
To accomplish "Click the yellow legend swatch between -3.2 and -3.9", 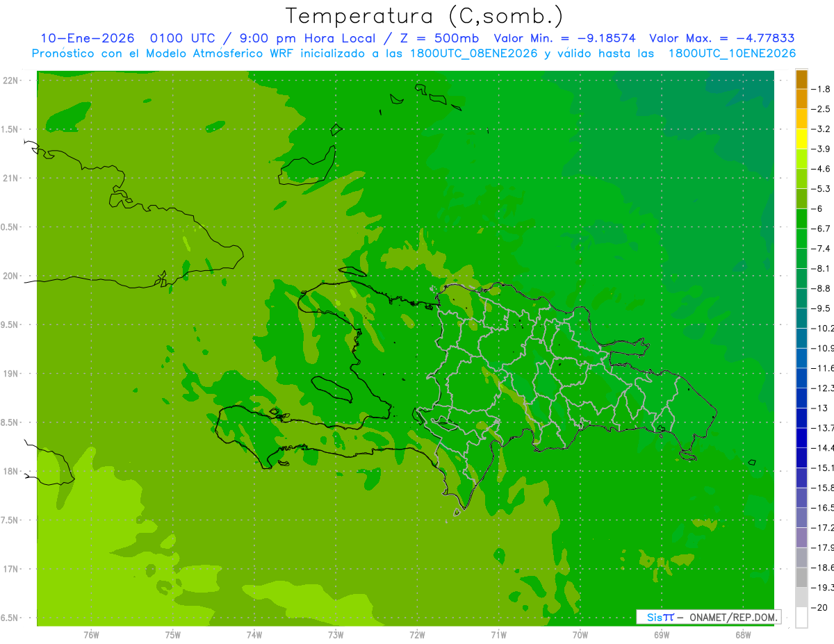I will 801,139.
